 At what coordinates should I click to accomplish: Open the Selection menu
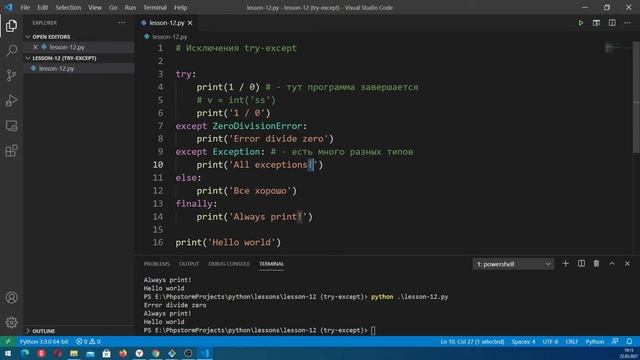68,7
